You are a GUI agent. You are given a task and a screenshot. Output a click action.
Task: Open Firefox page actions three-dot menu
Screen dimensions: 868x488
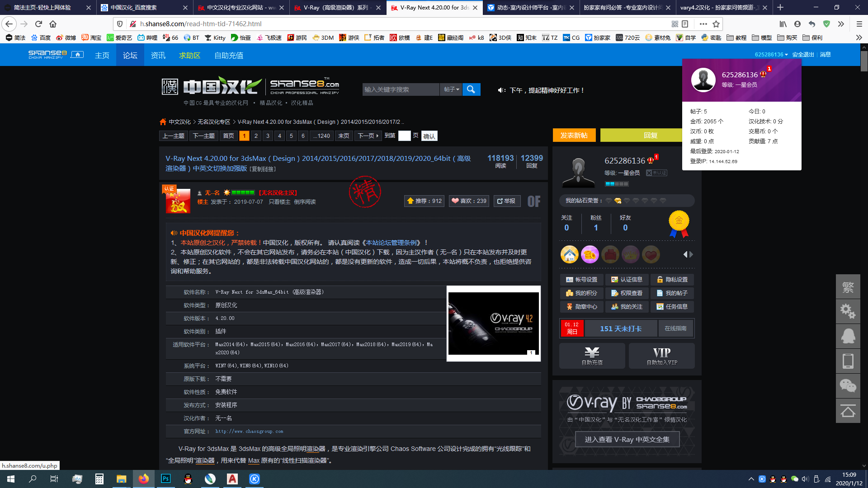point(703,24)
